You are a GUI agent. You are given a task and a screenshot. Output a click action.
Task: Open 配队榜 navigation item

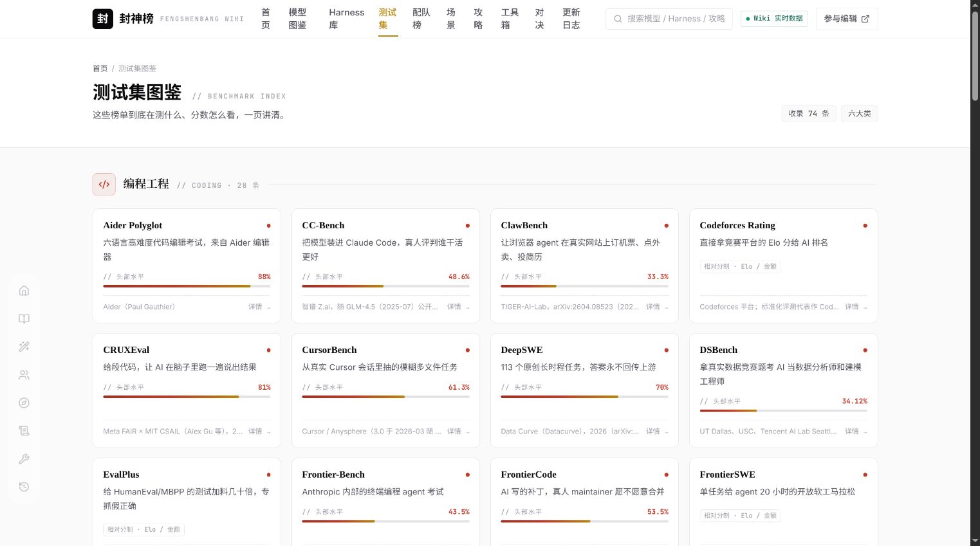[x=421, y=19]
